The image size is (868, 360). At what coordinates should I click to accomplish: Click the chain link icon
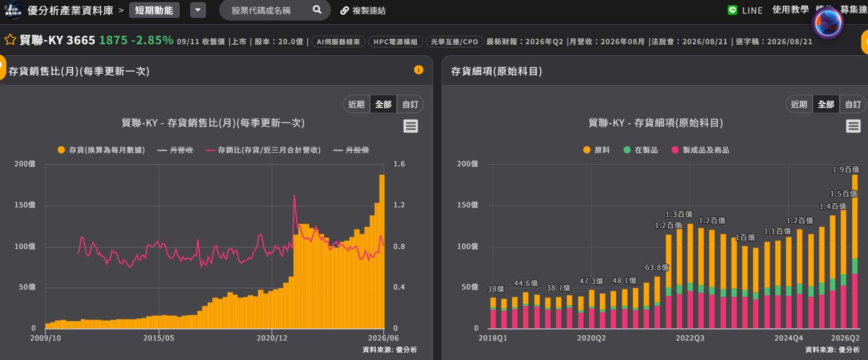pyautogui.click(x=345, y=11)
